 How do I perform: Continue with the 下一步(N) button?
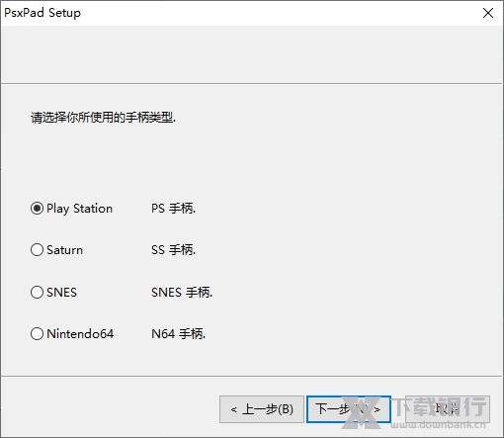pos(349,409)
